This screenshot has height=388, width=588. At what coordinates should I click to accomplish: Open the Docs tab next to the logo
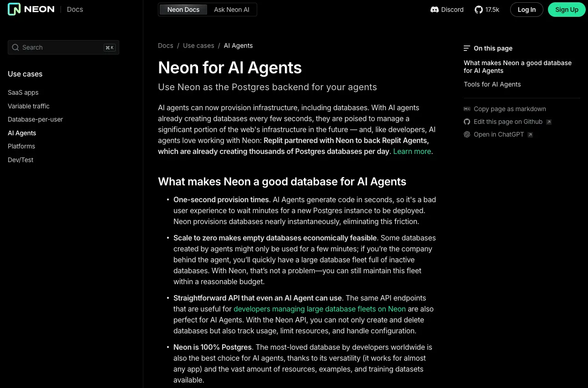point(75,9)
